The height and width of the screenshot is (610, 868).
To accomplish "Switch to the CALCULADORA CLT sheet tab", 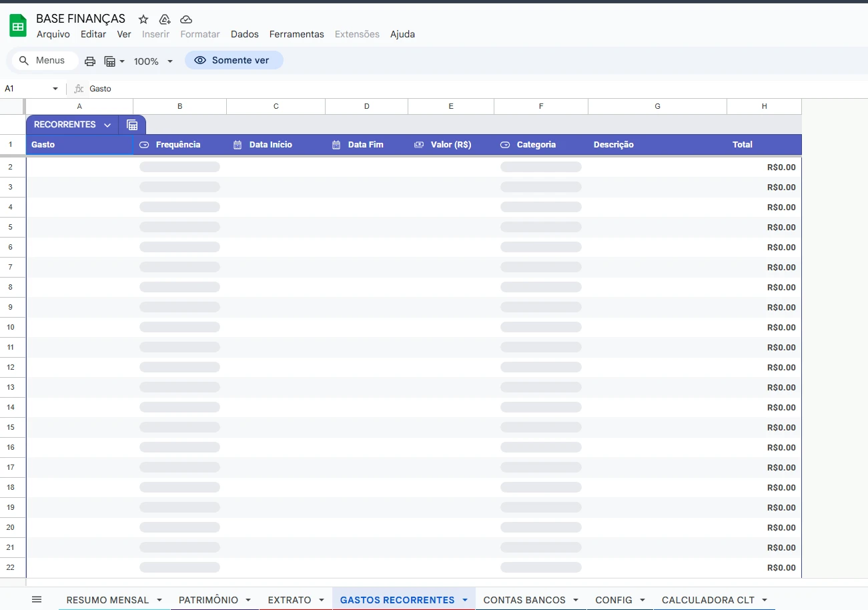I will coord(707,600).
